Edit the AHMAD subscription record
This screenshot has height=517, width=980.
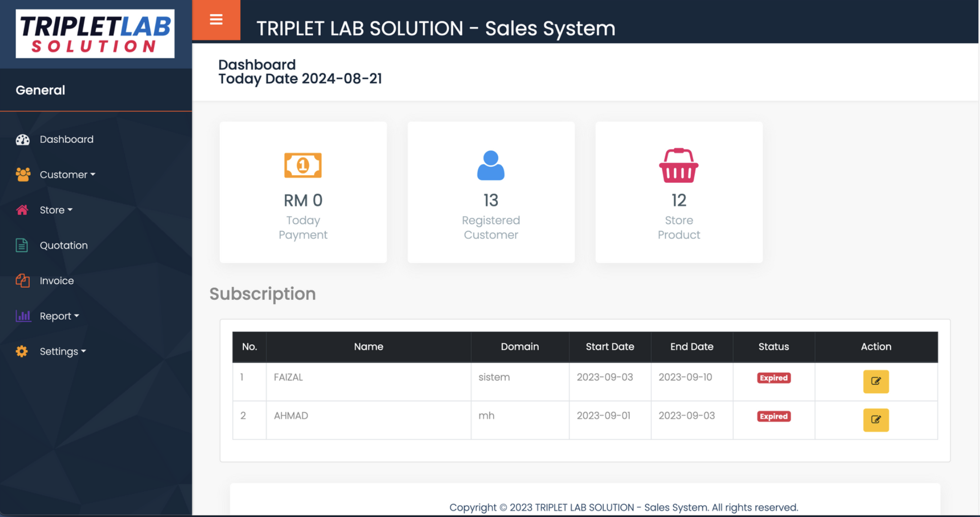[x=876, y=420]
